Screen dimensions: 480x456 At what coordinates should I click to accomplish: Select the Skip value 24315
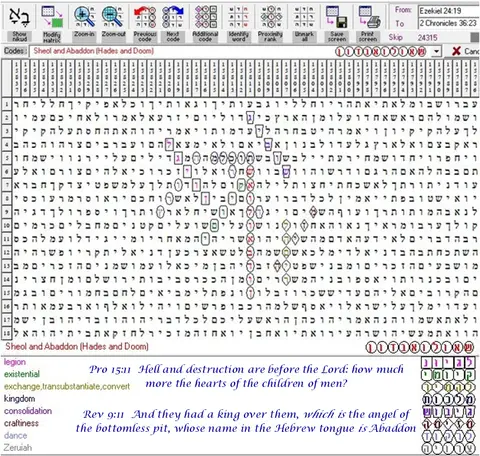point(427,38)
